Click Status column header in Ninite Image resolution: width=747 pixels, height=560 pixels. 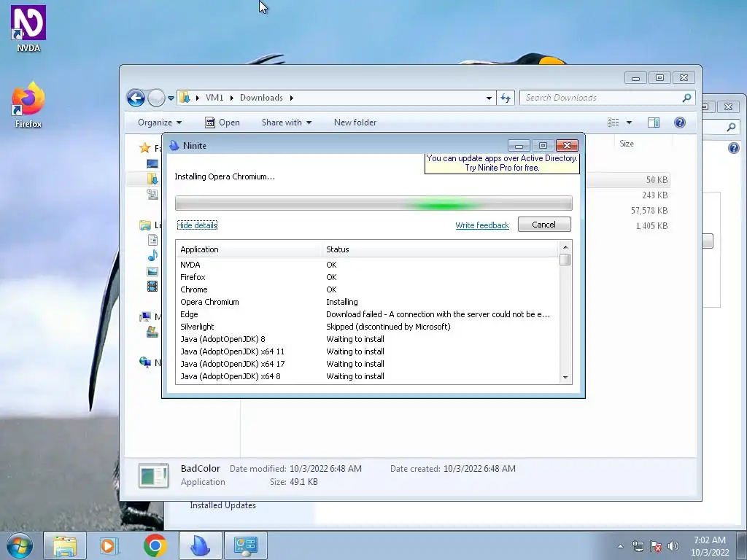(x=439, y=249)
